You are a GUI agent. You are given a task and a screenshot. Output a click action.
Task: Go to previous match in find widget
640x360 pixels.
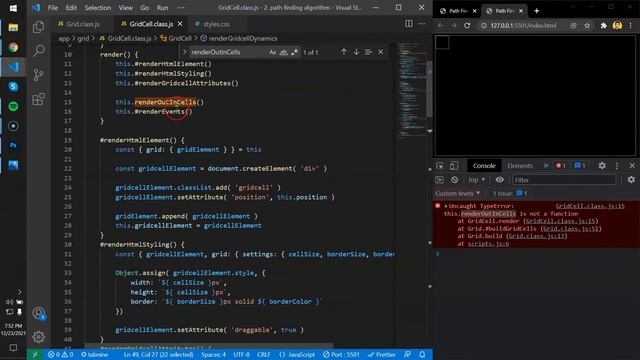point(344,52)
